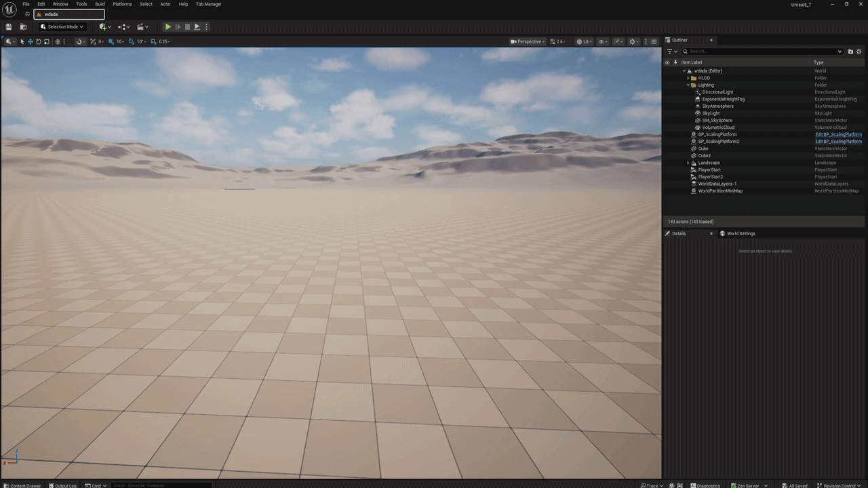Select the Details tab
The height and width of the screenshot is (488, 868).
click(679, 233)
